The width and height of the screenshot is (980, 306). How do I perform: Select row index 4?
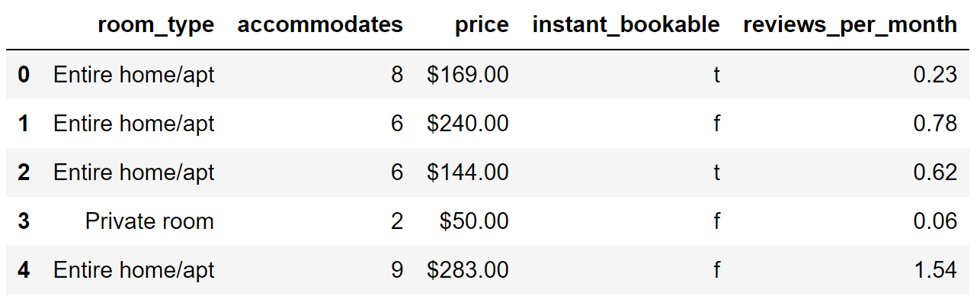click(x=24, y=270)
